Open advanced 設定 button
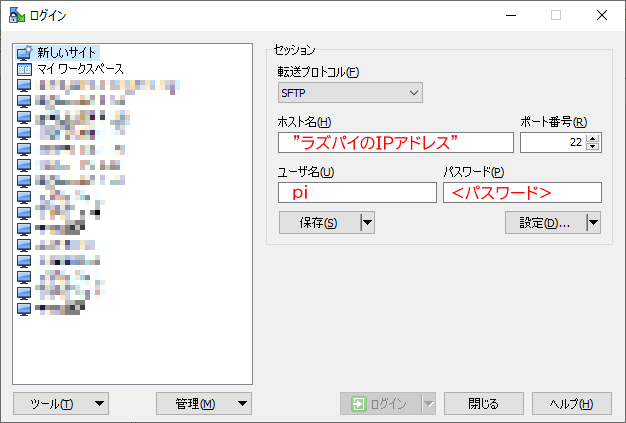Screen dimensions: 626x423 [544, 222]
